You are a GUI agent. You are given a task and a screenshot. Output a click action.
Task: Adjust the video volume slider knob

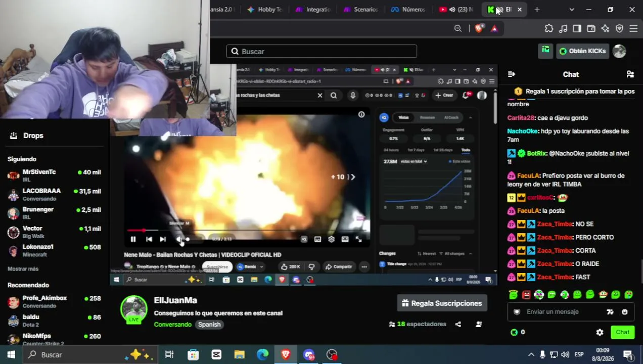(x=188, y=239)
